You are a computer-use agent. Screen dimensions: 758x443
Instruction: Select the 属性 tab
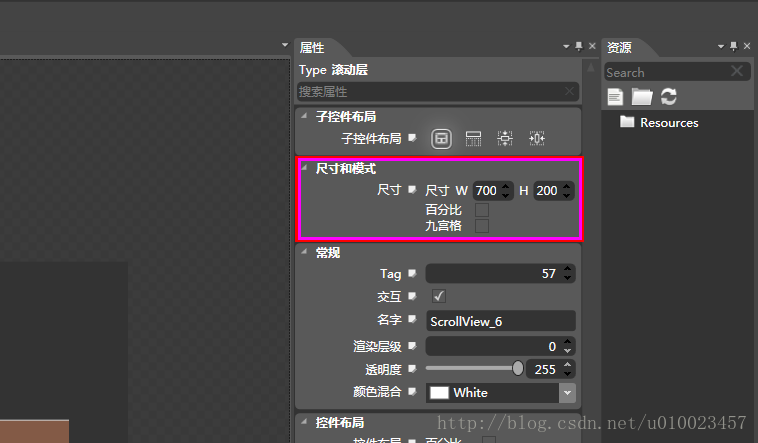pos(312,47)
